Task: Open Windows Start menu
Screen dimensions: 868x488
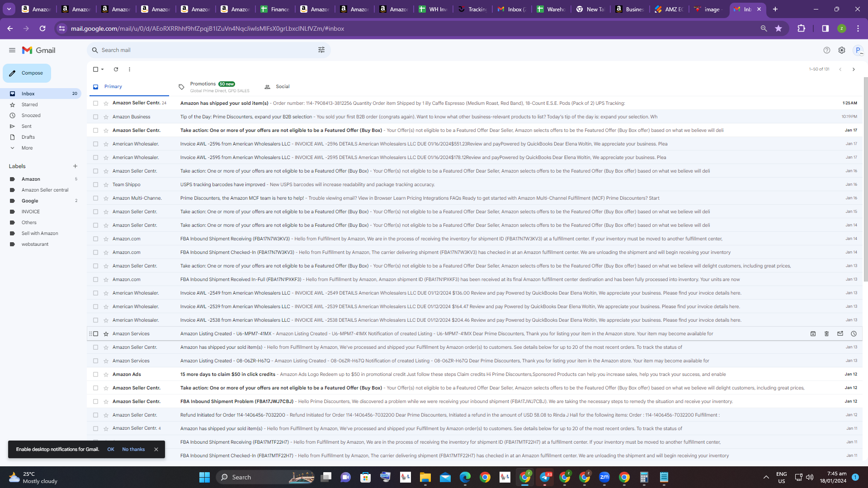Action: [204, 477]
